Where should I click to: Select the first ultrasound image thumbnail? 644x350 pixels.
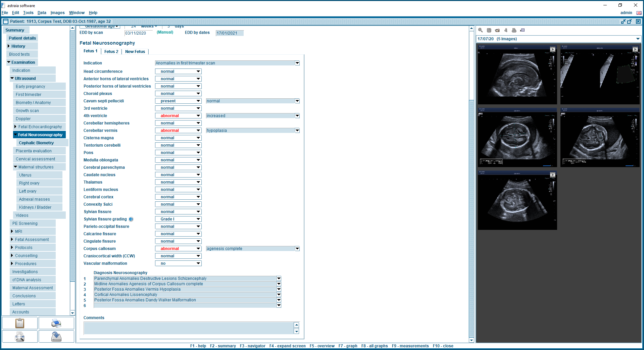pyautogui.click(x=517, y=75)
